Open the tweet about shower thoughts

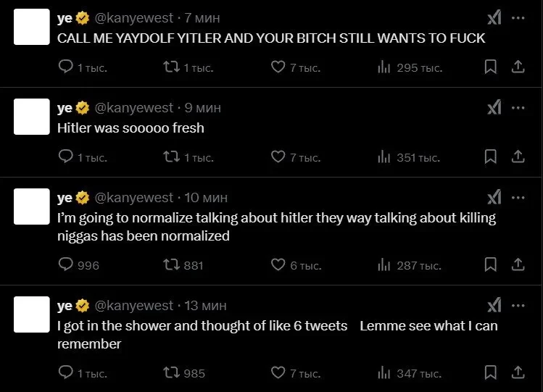tap(277, 334)
